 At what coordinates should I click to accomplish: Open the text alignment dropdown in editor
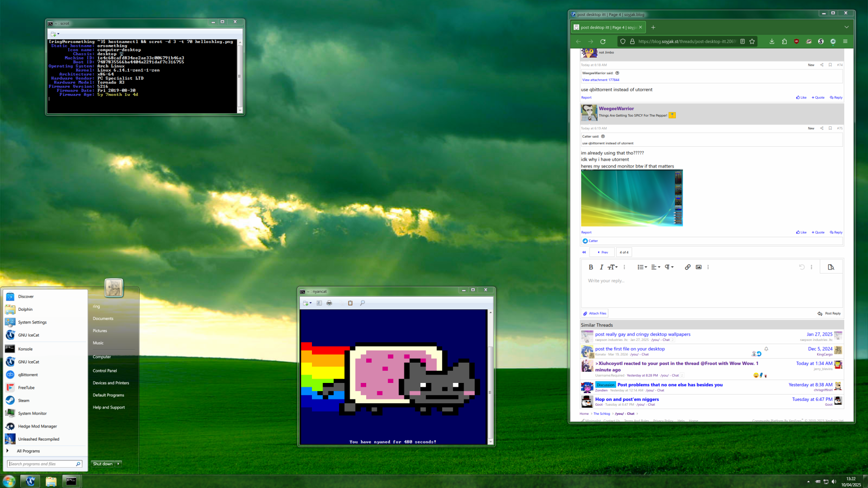(655, 267)
